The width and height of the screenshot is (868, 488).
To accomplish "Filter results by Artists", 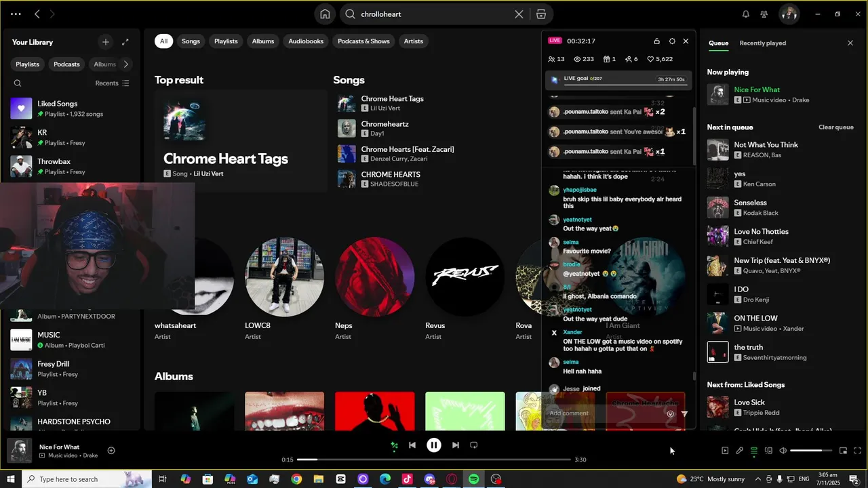I will [x=414, y=41].
